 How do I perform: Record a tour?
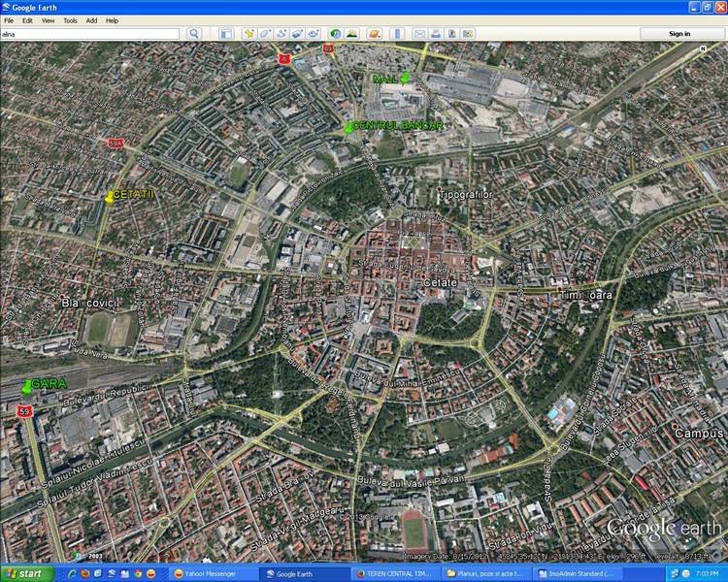pyautogui.click(x=314, y=34)
